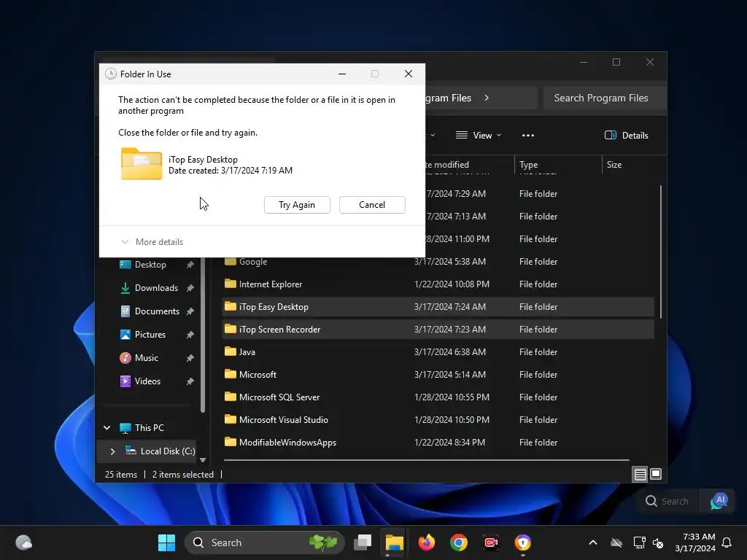
Task: Open the Windows Start menu
Action: click(x=167, y=542)
